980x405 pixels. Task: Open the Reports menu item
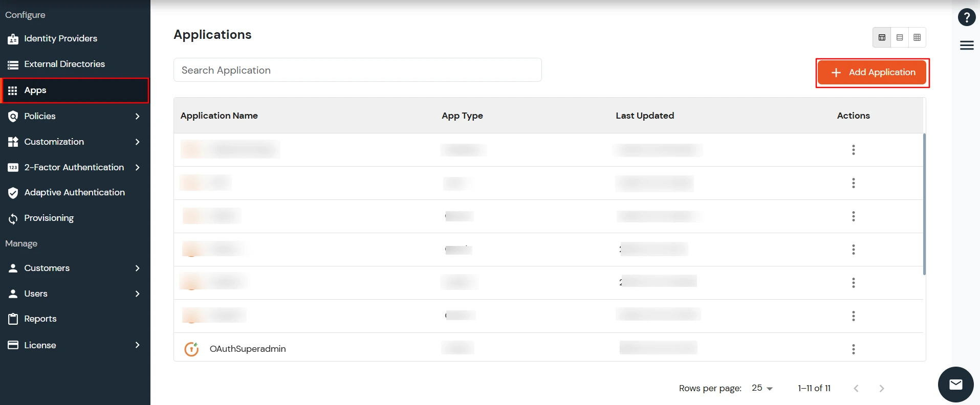(x=40, y=319)
